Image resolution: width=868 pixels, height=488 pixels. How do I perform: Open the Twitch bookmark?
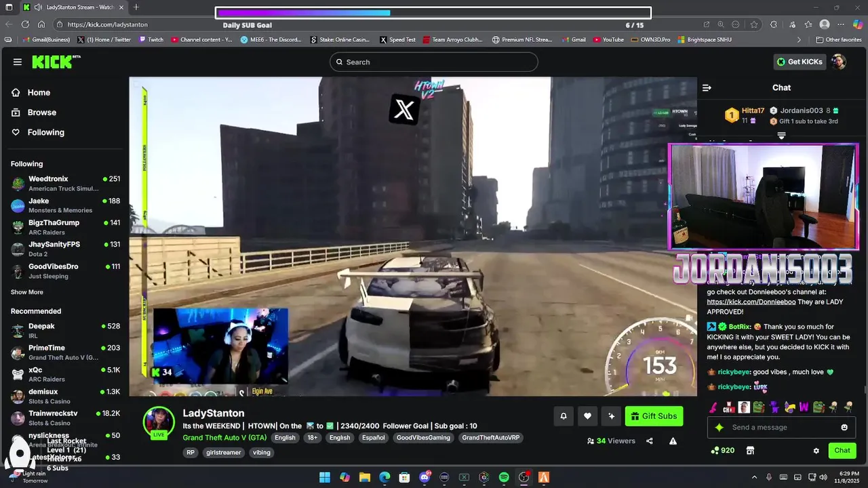pyautogui.click(x=151, y=40)
